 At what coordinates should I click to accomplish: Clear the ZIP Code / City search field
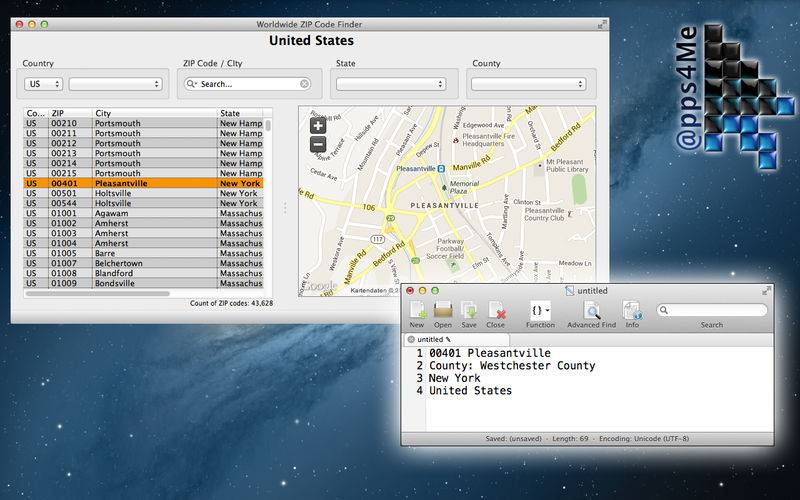tap(305, 84)
